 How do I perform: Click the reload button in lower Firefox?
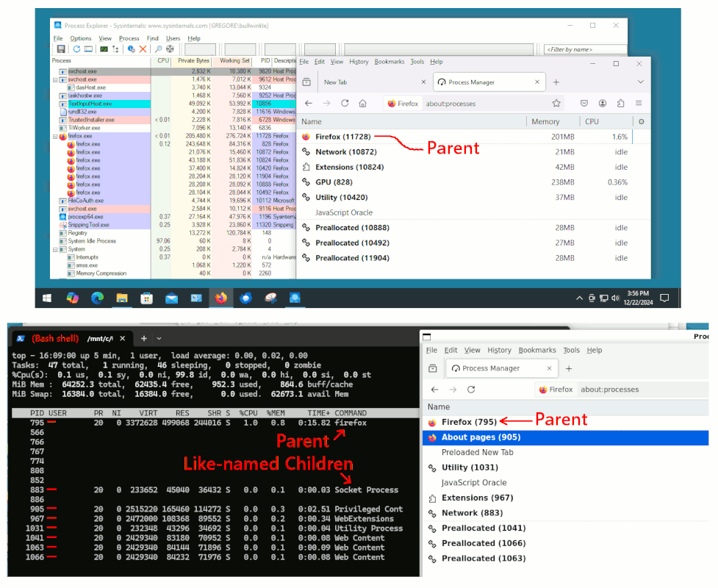click(x=471, y=390)
